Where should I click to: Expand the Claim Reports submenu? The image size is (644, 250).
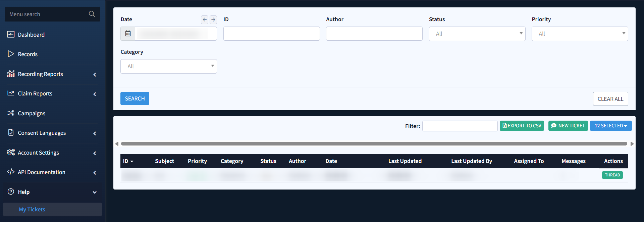click(x=95, y=94)
